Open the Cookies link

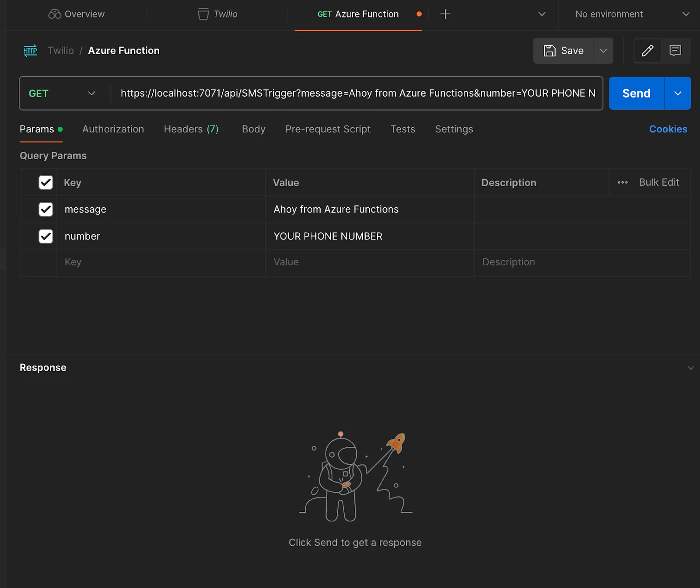tap(668, 129)
